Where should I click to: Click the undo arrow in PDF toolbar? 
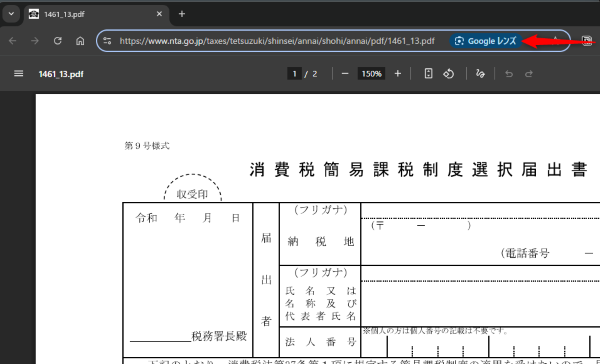coord(509,73)
